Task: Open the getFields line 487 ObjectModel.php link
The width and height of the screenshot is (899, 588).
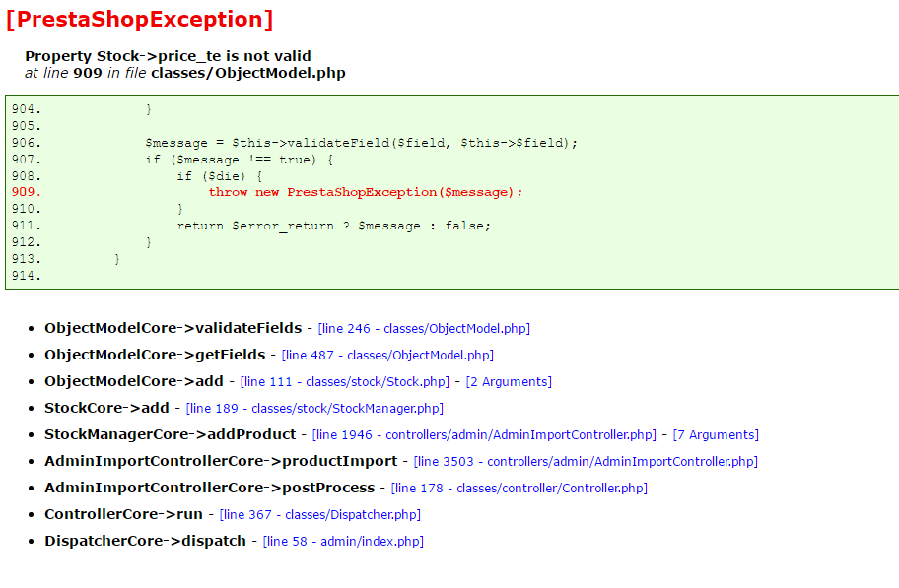Action: 387,356
